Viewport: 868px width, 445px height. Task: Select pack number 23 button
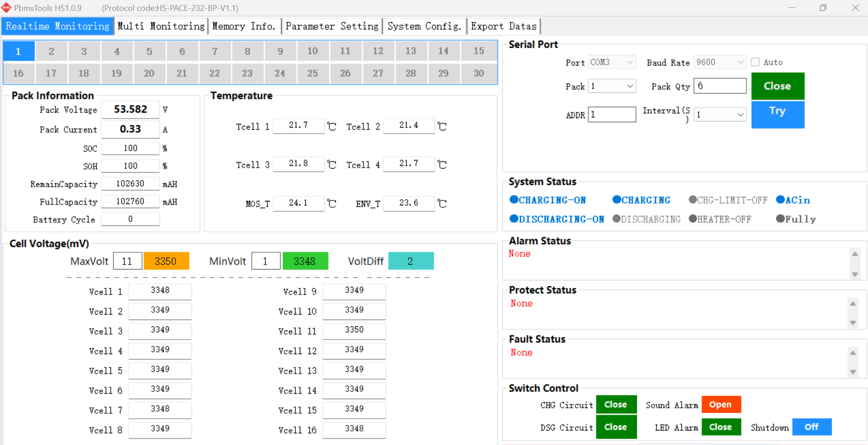point(248,73)
